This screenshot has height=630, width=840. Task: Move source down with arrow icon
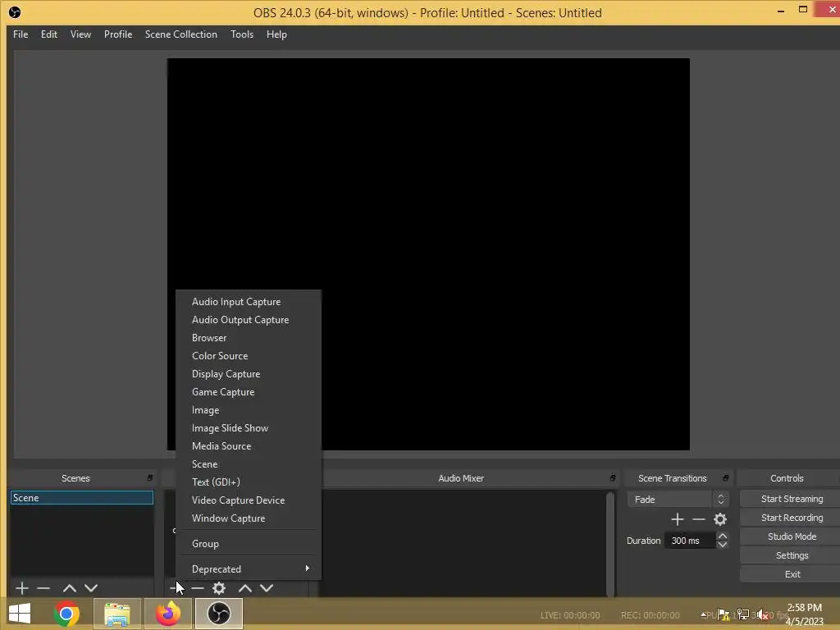click(x=267, y=588)
